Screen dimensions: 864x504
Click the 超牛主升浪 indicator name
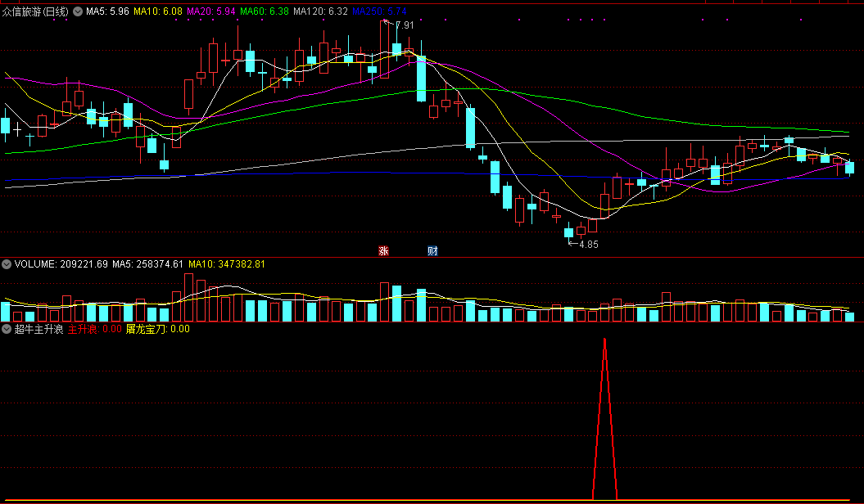[38, 329]
